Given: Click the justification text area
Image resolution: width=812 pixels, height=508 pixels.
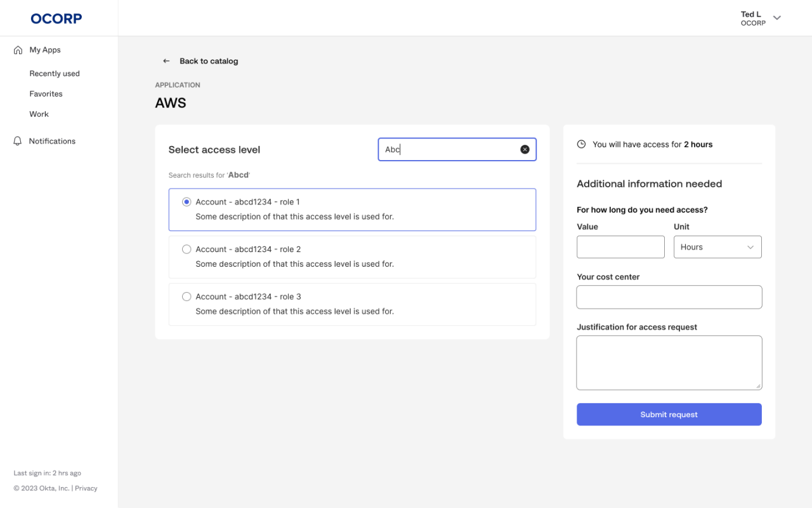Looking at the screenshot, I should [669, 362].
